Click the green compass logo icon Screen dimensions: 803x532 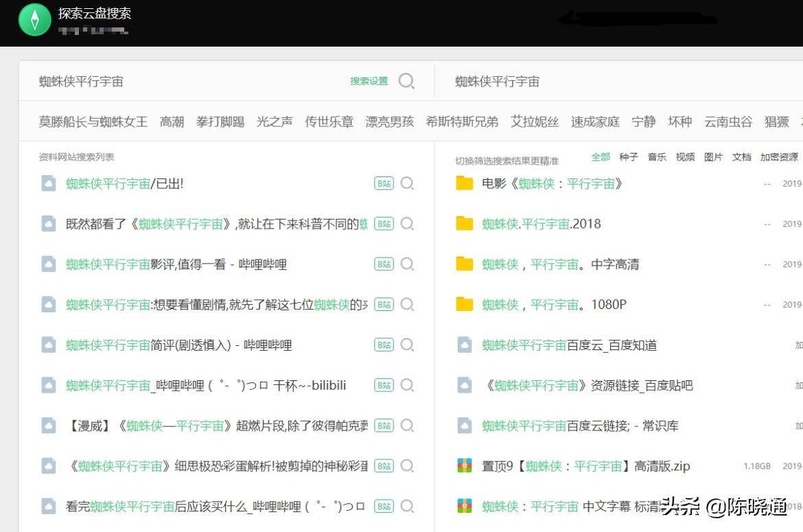(34, 20)
